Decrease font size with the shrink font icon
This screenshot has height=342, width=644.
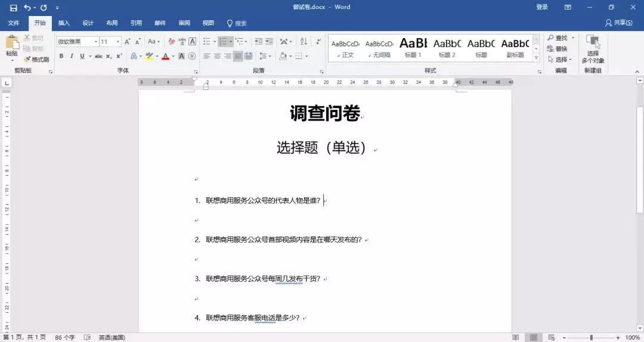[138, 42]
